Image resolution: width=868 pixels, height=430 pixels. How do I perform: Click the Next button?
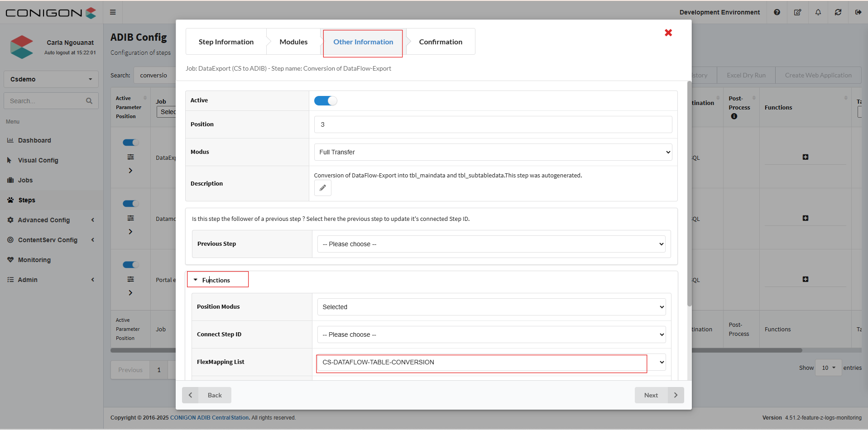point(659,395)
